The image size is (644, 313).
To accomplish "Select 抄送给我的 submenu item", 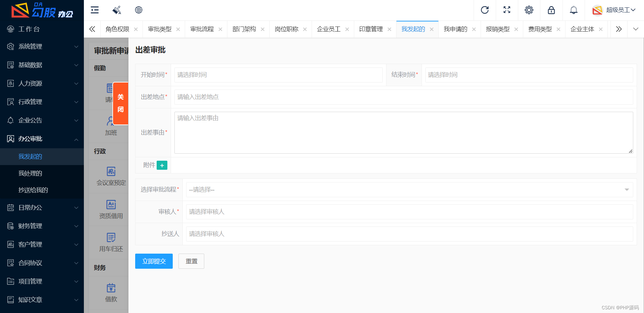I will [42, 190].
